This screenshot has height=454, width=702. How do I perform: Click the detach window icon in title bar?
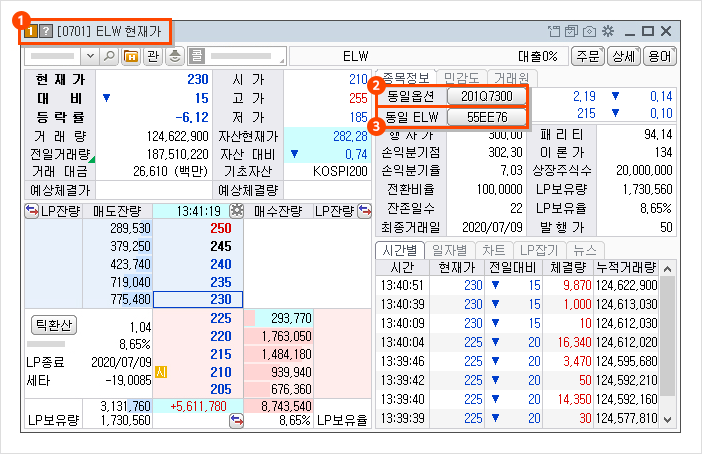pos(554,31)
